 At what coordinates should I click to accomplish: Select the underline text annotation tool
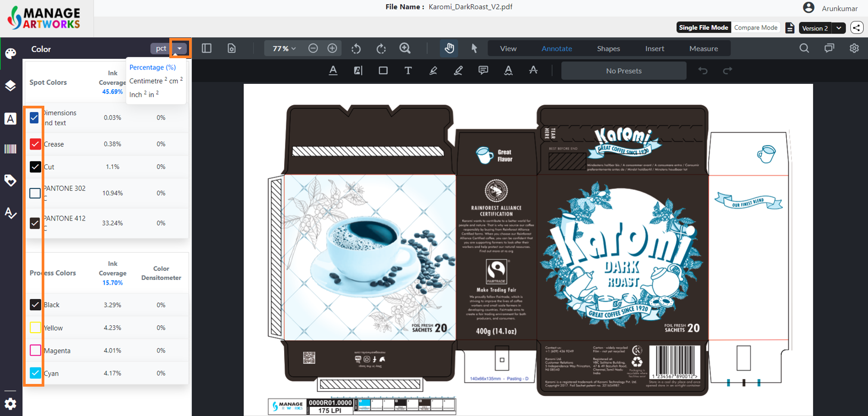pyautogui.click(x=333, y=70)
